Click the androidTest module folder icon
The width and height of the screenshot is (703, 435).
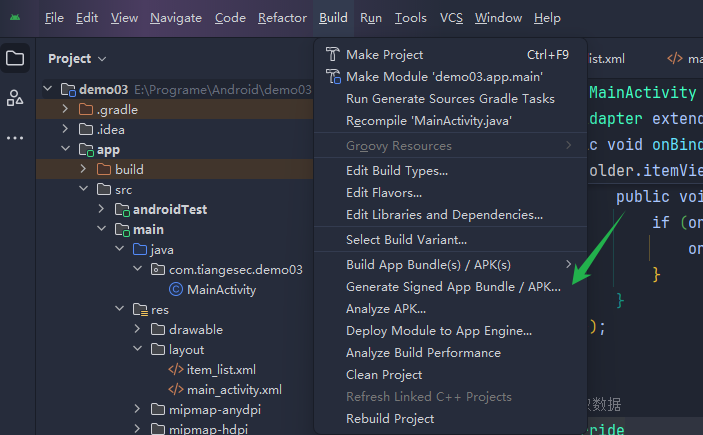pyautogui.click(x=122, y=209)
